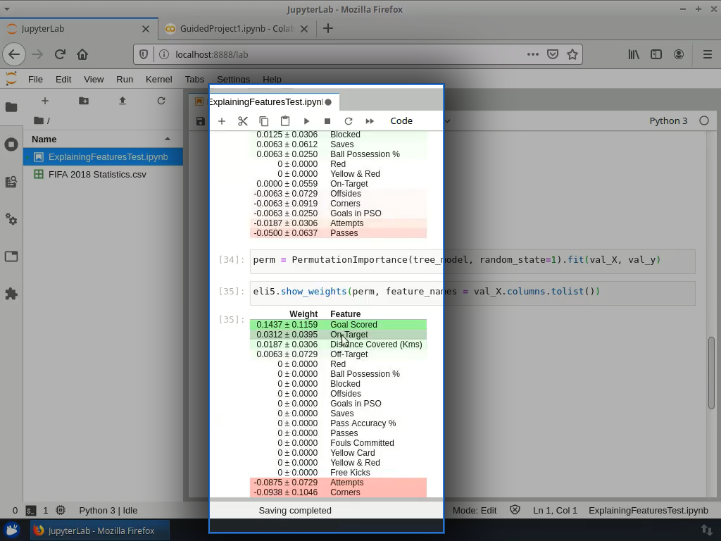Open the Extension Manager puzzle icon
This screenshot has height=541, width=721.
coord(11,294)
